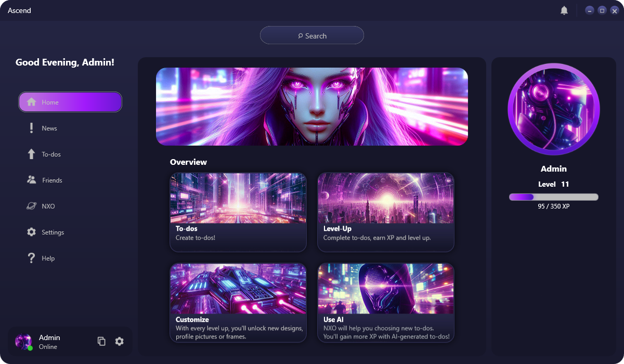624x364 pixels.
Task: Open the notifications bell icon
Action: click(x=564, y=10)
